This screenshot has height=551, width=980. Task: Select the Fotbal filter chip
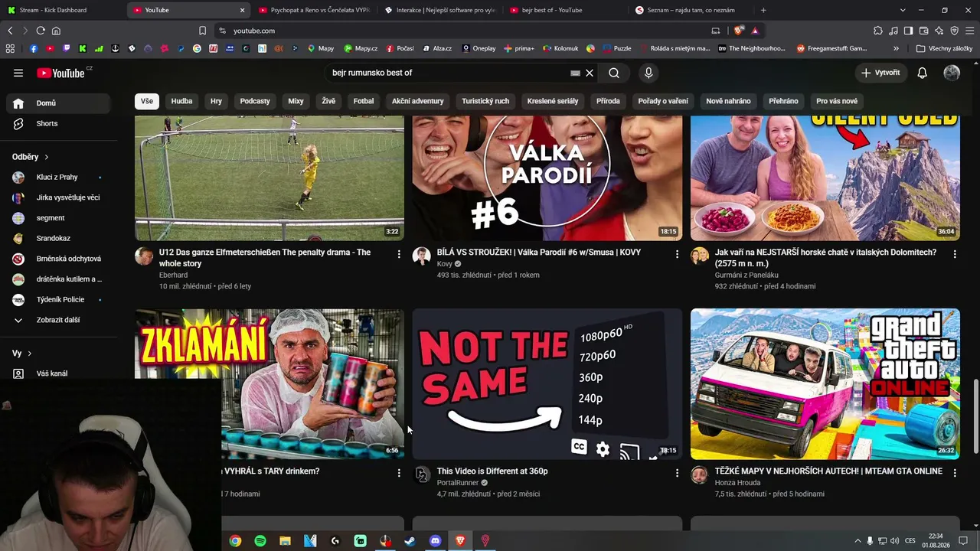point(364,101)
